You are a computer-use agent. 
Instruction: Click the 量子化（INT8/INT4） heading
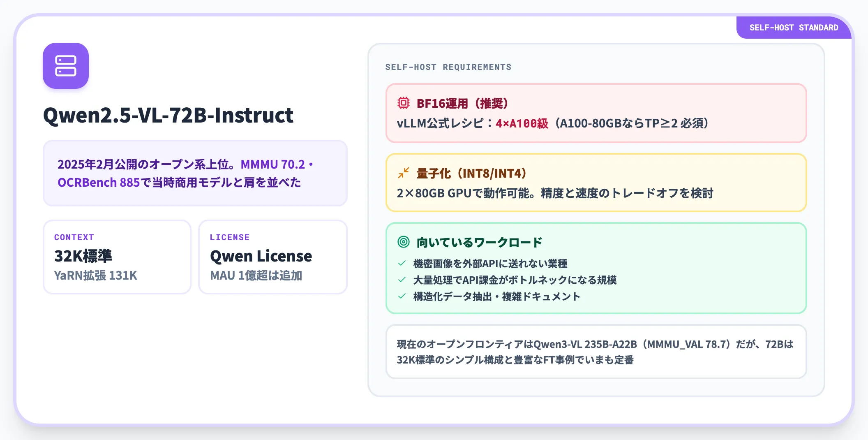471,173
